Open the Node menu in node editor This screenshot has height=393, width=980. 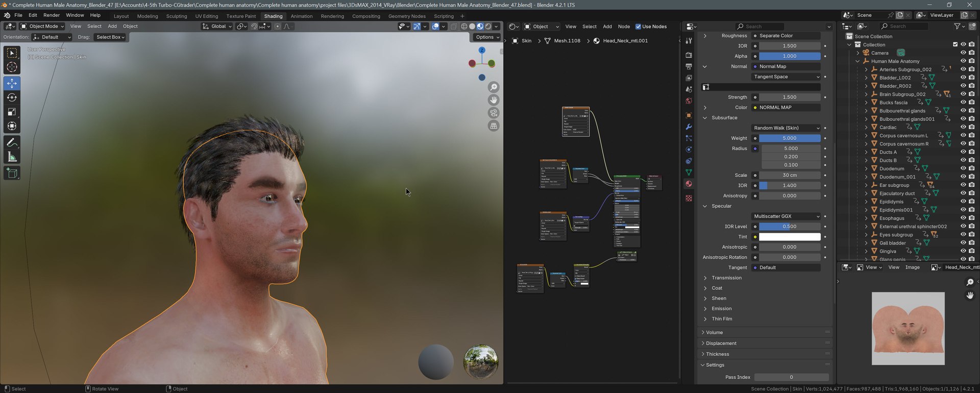click(624, 27)
